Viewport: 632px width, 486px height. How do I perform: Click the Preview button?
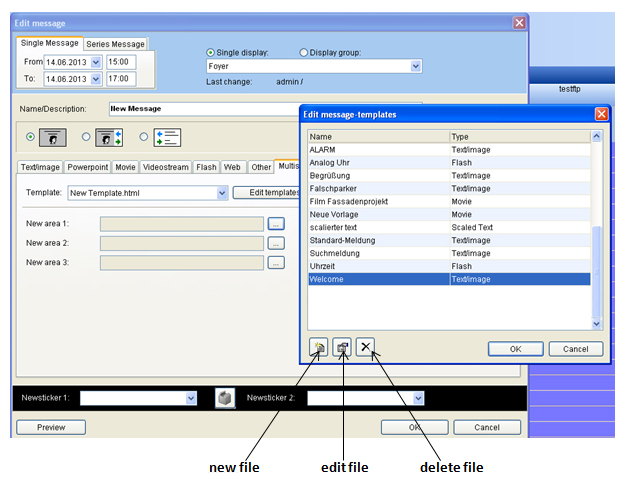click(50, 427)
